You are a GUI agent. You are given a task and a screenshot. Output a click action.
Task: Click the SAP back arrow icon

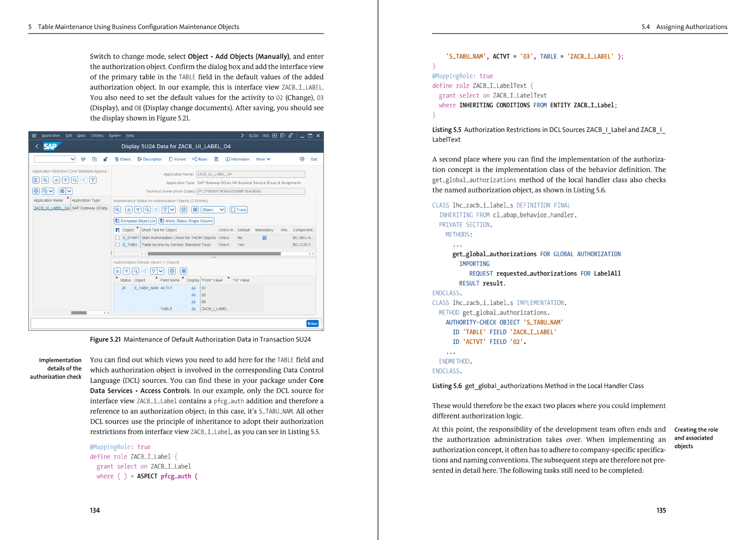click(x=37, y=147)
